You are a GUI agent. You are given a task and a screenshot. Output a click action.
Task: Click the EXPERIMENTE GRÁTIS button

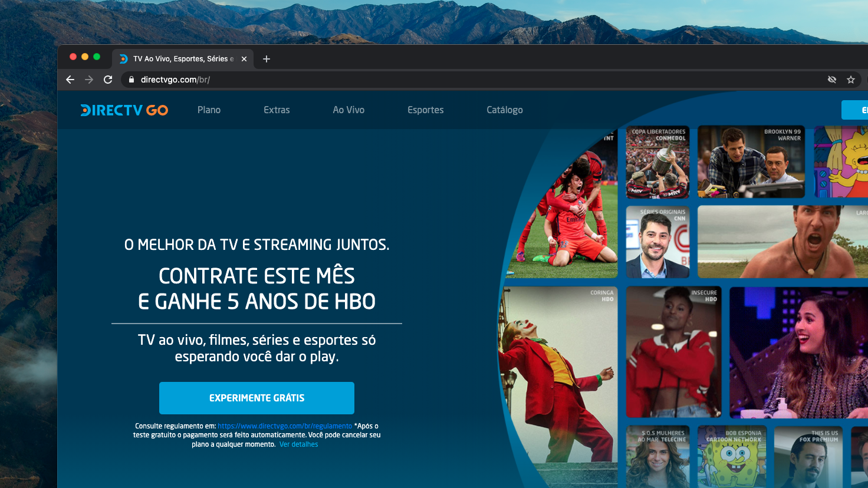point(257,398)
